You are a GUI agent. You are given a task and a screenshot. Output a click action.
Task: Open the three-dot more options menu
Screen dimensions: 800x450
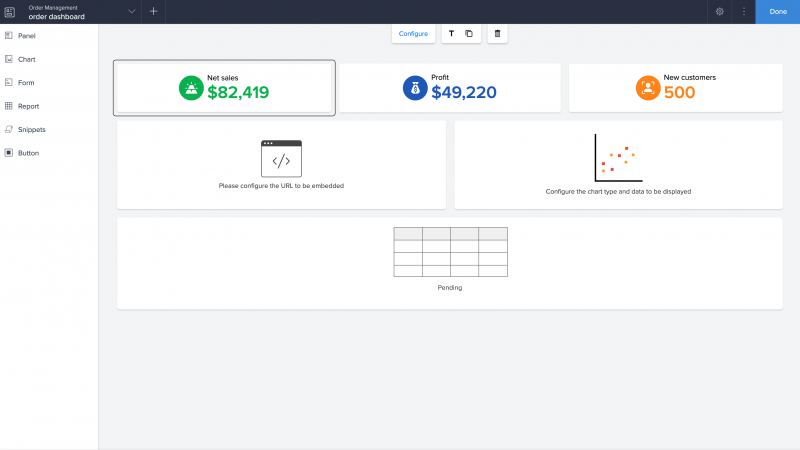tap(743, 11)
